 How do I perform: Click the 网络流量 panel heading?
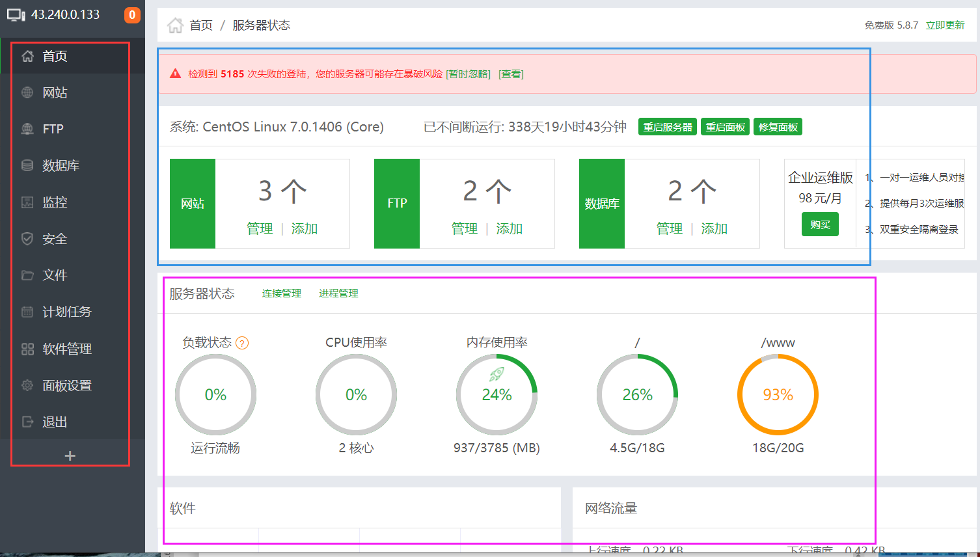(610, 508)
